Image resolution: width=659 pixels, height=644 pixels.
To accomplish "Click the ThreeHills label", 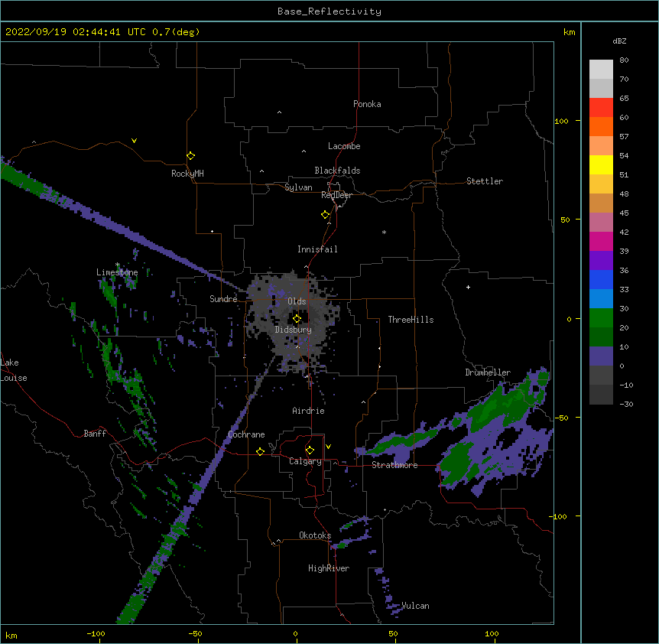I will (x=411, y=320).
